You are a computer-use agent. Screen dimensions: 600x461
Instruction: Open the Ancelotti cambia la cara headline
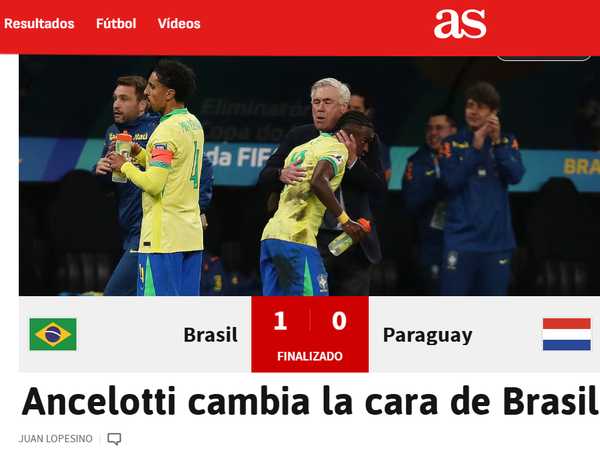(310, 401)
